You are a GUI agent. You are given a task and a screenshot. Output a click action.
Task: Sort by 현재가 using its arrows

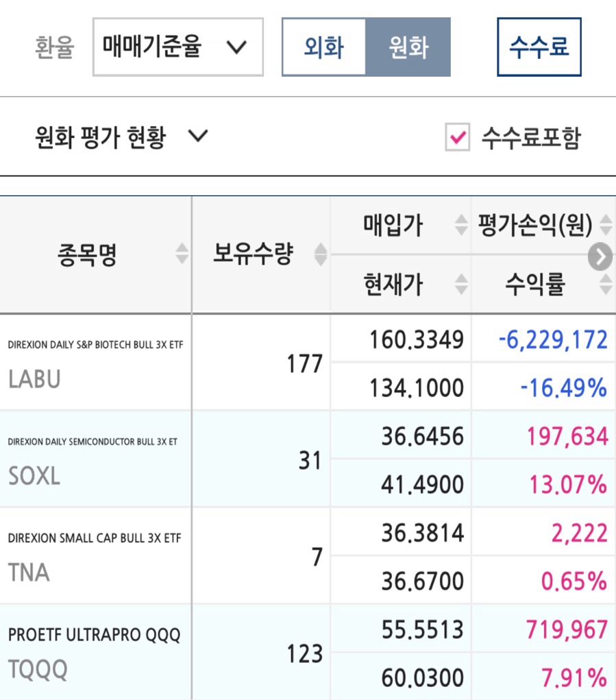click(x=461, y=285)
